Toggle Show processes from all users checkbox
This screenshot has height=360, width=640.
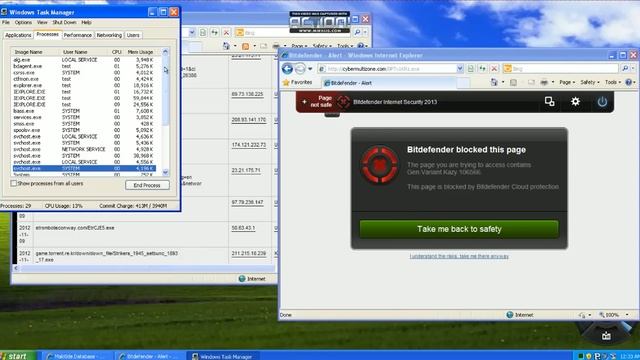coord(14,184)
